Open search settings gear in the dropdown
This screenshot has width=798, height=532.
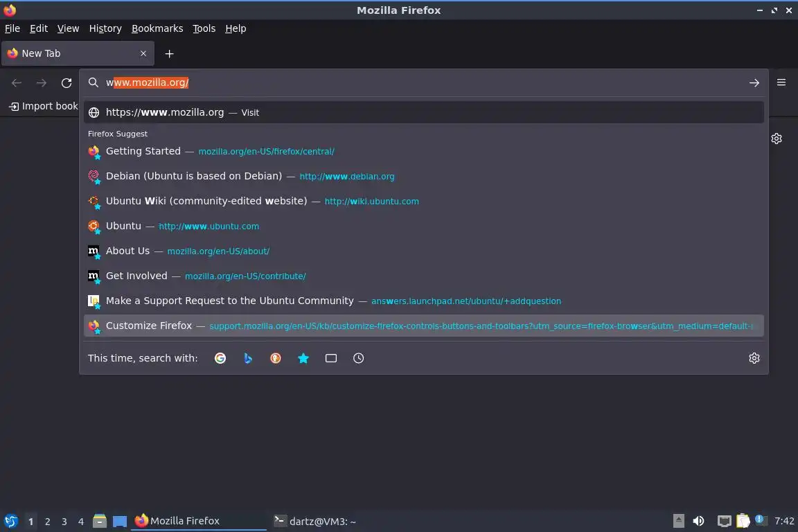(x=754, y=358)
